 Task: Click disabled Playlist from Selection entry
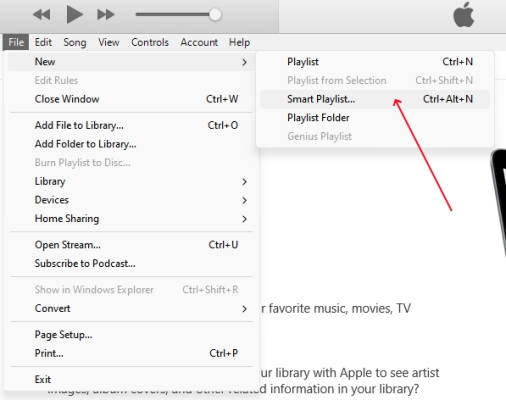tap(375, 80)
